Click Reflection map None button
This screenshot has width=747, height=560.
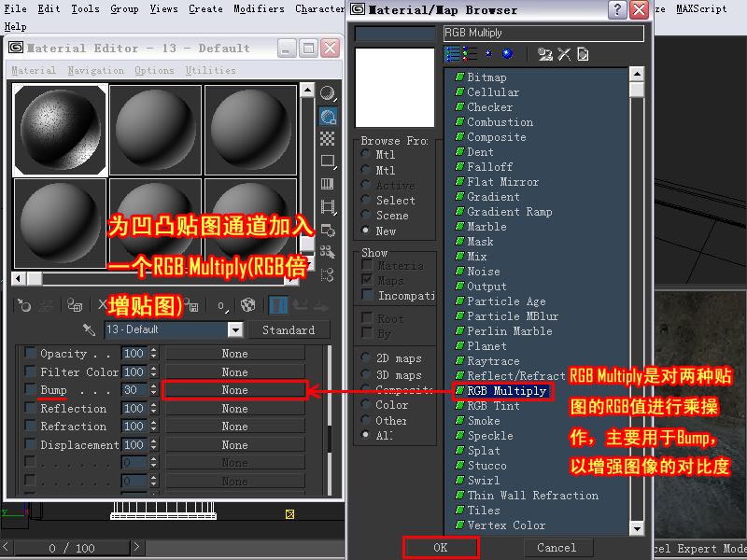pyautogui.click(x=234, y=409)
